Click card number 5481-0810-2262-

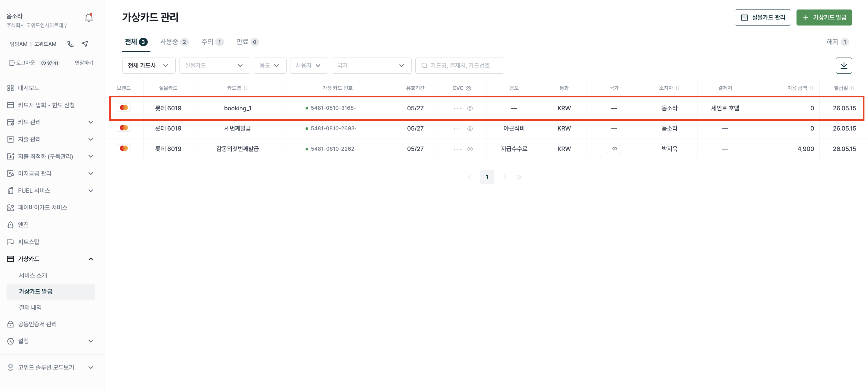[333, 149]
